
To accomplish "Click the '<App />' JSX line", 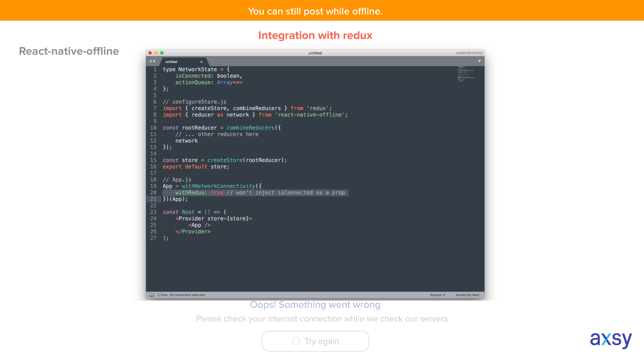I will point(199,225).
